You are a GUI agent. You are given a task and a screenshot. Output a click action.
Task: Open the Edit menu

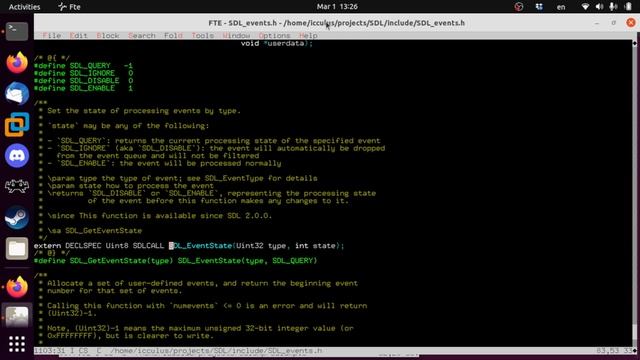[78, 36]
